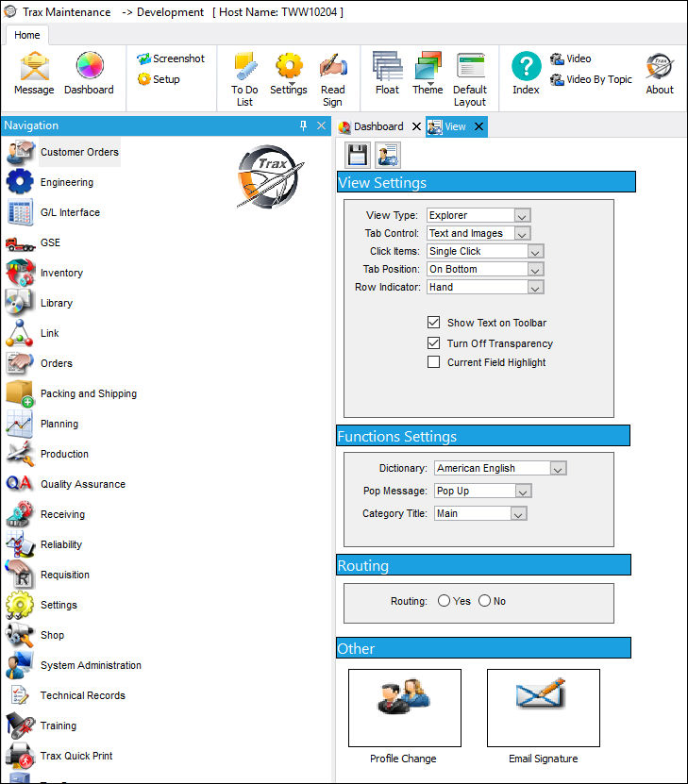The width and height of the screenshot is (688, 784).
Task: Open Packing and Shipping module
Action: click(x=72, y=393)
